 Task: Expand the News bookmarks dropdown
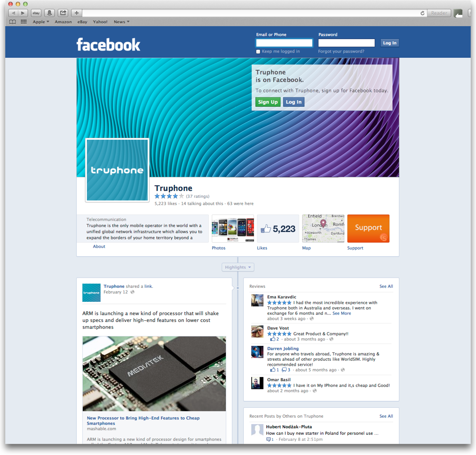(x=122, y=22)
